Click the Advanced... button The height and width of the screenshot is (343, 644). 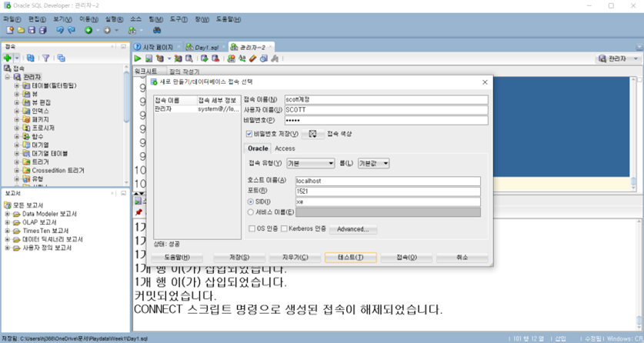coord(353,229)
